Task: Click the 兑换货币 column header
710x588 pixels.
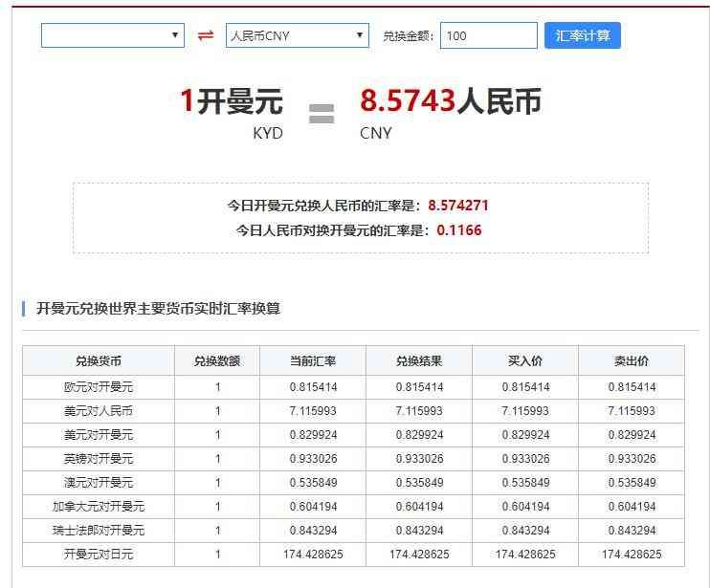Action: click(x=99, y=361)
